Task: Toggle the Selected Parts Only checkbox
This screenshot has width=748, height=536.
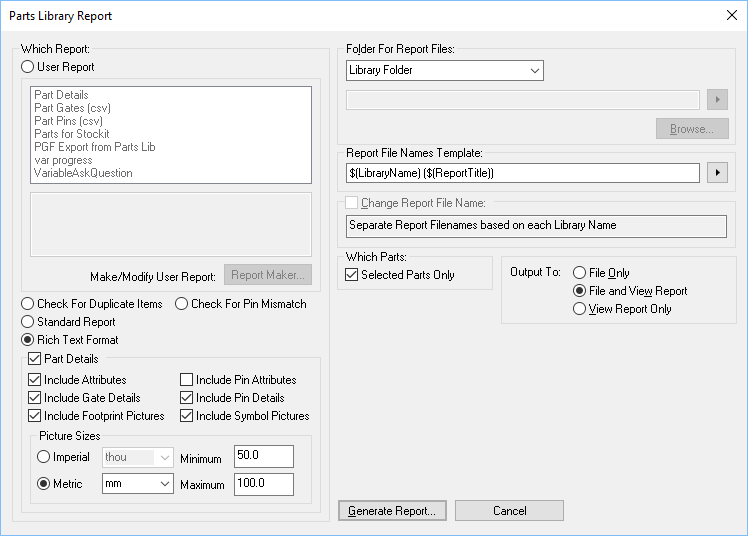Action: point(351,275)
